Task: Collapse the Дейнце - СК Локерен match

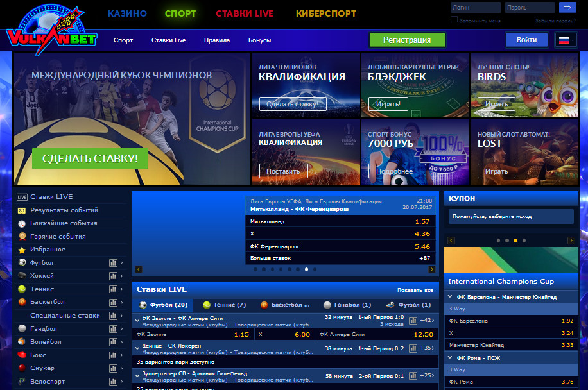Action: [137, 348]
